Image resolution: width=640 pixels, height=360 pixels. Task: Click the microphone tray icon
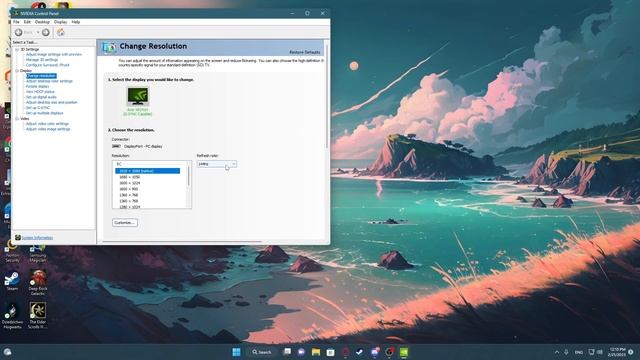coord(567,352)
